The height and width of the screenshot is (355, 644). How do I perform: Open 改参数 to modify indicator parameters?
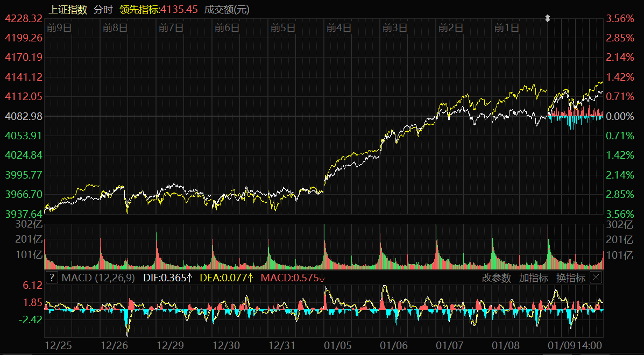[x=496, y=278]
